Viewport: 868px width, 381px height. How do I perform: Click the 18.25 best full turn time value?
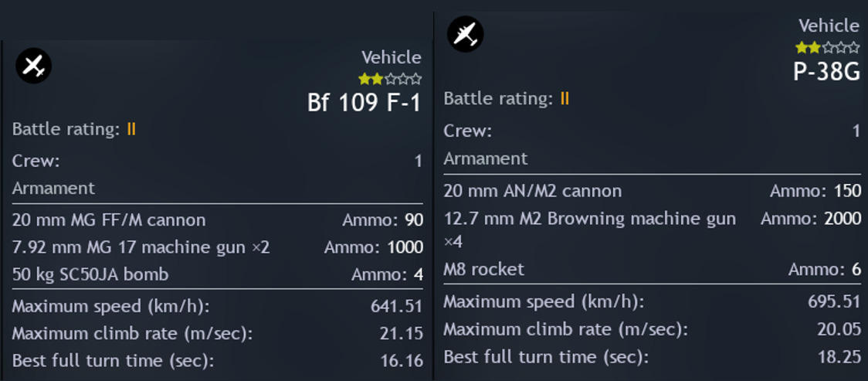[839, 357]
